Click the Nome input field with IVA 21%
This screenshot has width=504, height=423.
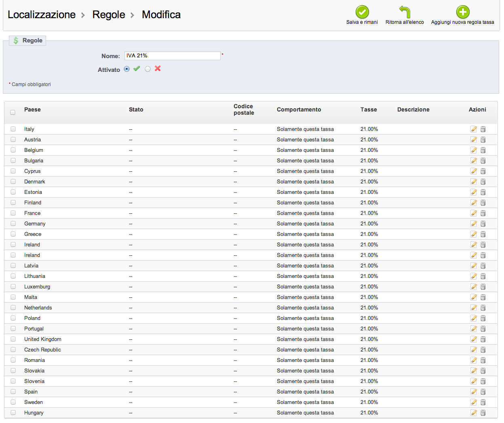(173, 56)
